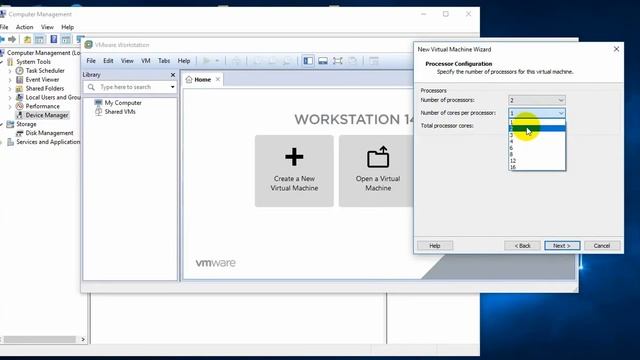Screen dimensions: 640x360
Task: Expand the Event Viewer node
Action: (10, 80)
